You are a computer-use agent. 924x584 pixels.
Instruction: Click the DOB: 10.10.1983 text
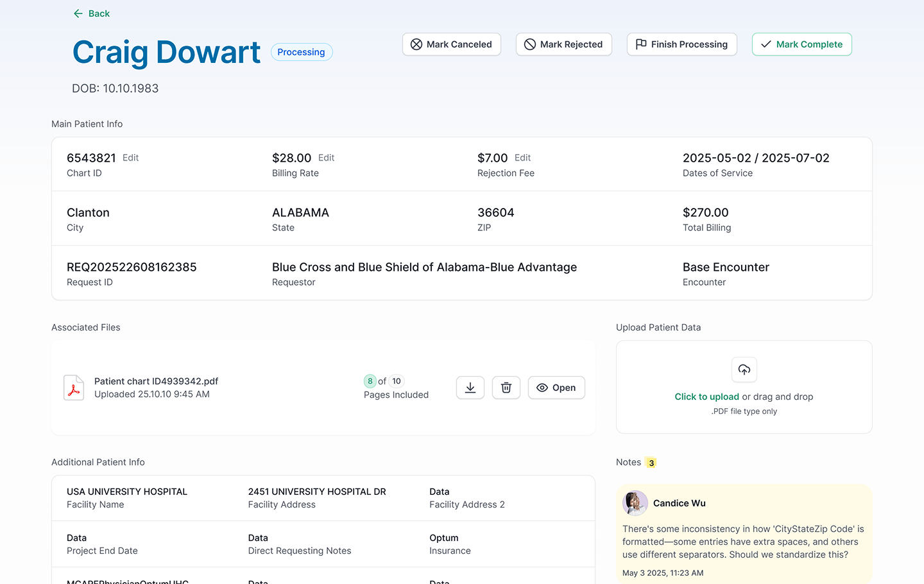tap(116, 89)
